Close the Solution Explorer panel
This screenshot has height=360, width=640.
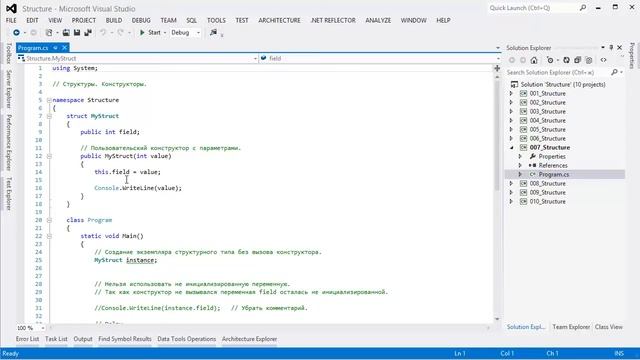pyautogui.click(x=620, y=48)
